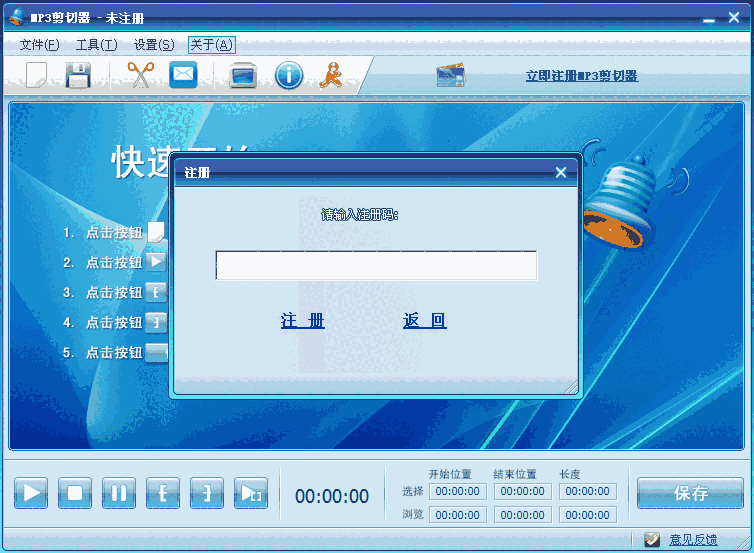
Task: Click the blue info toolbar icon
Action: coord(289,75)
